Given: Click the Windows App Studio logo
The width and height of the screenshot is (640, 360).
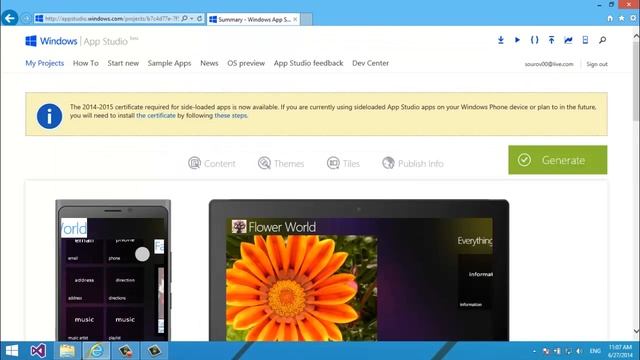Looking at the screenshot, I should 82,41.
